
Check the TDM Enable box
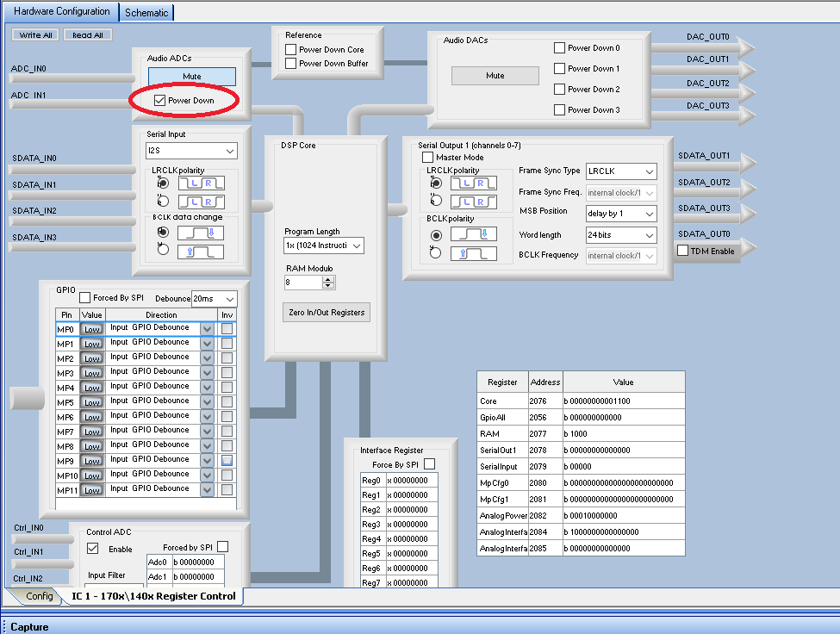tap(683, 251)
